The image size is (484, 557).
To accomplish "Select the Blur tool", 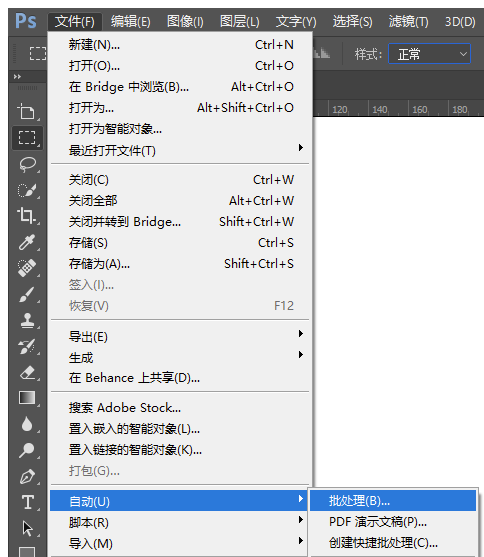I will coord(27,424).
